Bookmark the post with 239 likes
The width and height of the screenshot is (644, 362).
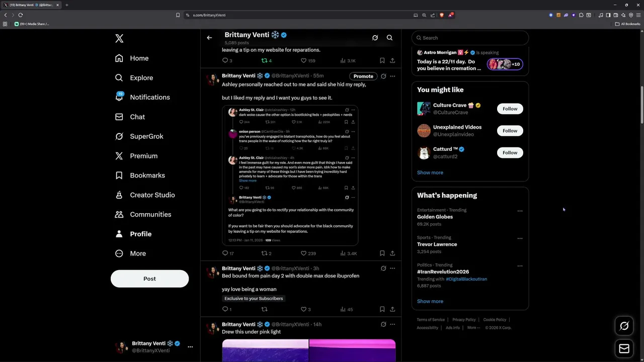point(382,253)
